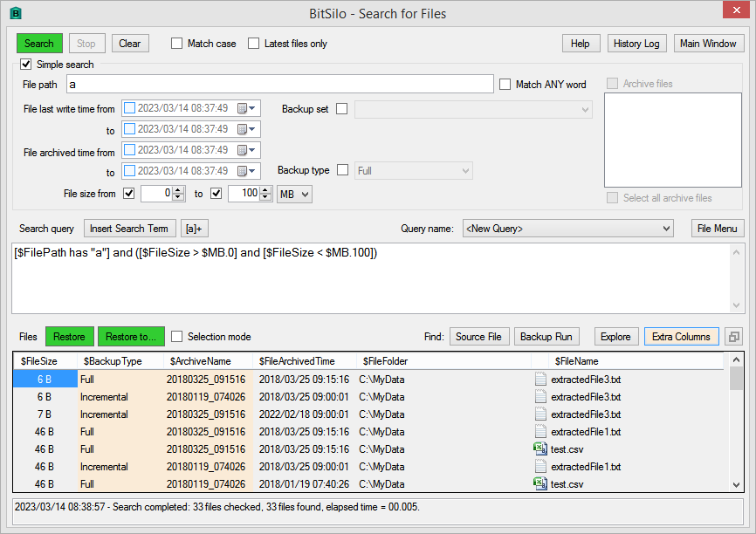Click into the File path input field
The width and height of the screenshot is (756, 534).
click(280, 84)
